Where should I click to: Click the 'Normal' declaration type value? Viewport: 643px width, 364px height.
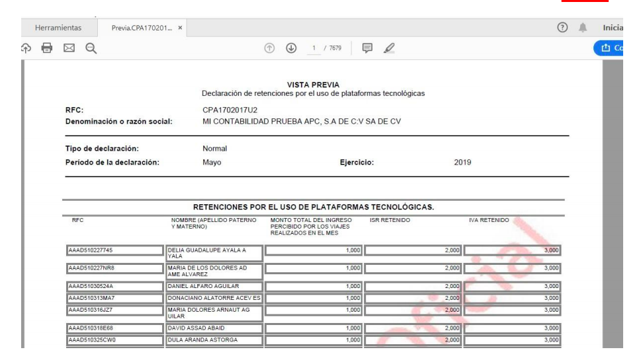[x=214, y=149]
